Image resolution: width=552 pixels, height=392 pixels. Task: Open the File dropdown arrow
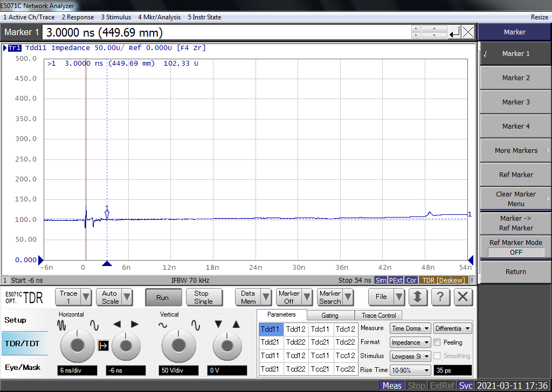[399, 297]
